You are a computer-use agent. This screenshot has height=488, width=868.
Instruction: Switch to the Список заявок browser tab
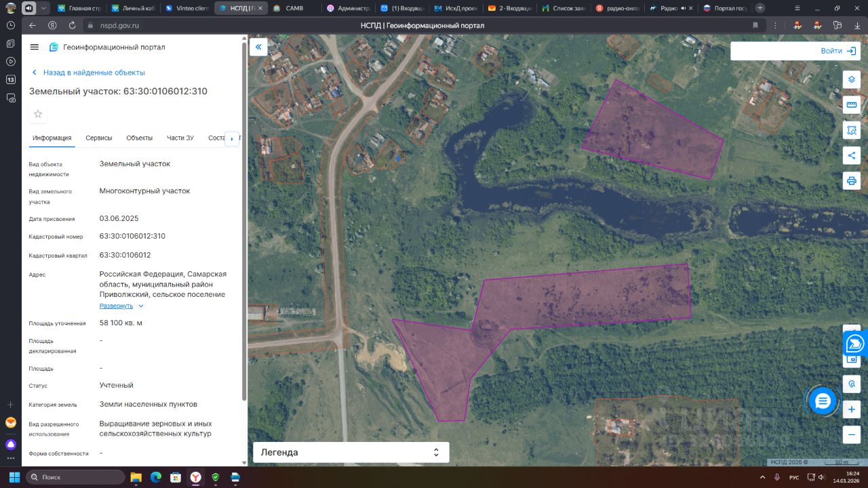(x=564, y=8)
